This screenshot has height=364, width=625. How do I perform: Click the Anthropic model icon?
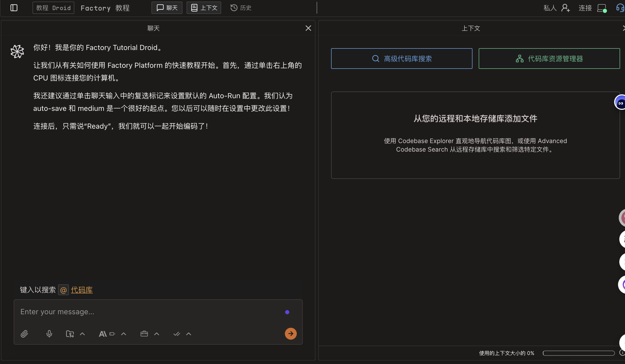pos(103,334)
